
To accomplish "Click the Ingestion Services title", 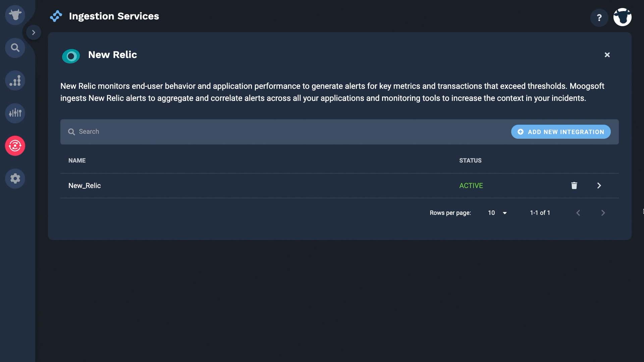I will (x=114, y=16).
